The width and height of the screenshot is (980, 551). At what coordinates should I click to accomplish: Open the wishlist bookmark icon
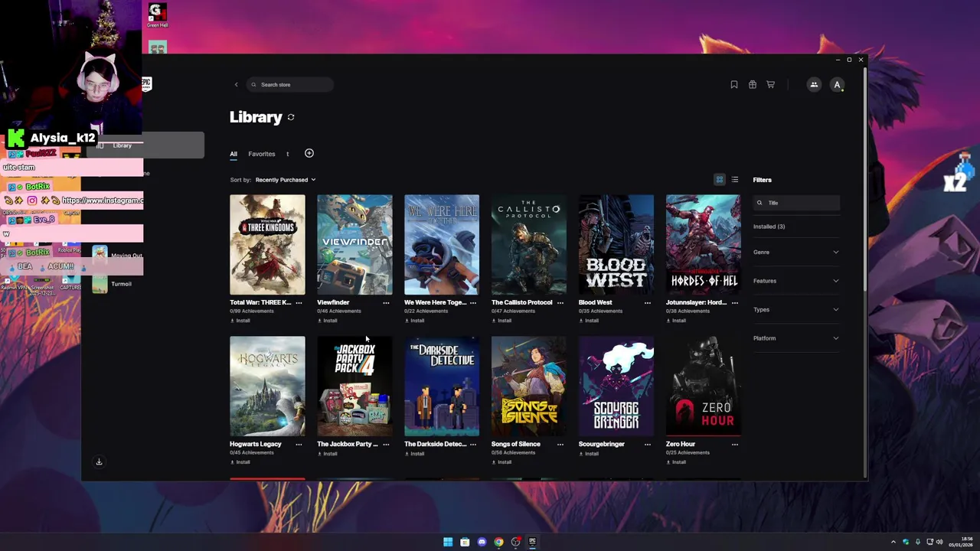[734, 85]
